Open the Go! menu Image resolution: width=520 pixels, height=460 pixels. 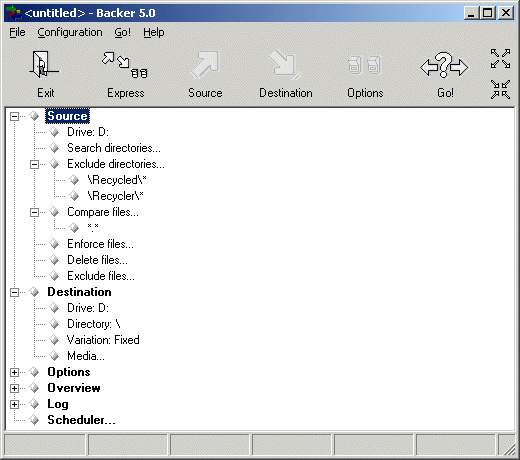pos(122,32)
